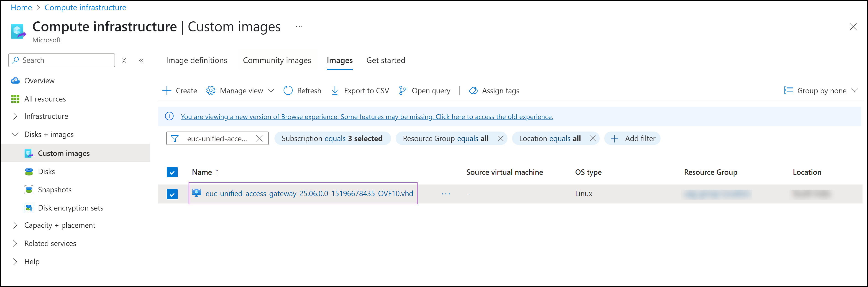
Task: Click the Manage view gear icon
Action: point(211,91)
